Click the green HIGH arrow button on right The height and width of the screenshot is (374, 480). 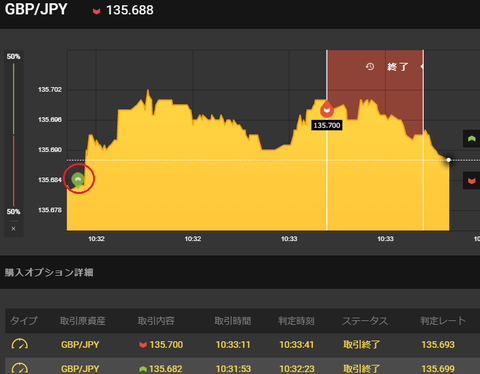point(471,139)
